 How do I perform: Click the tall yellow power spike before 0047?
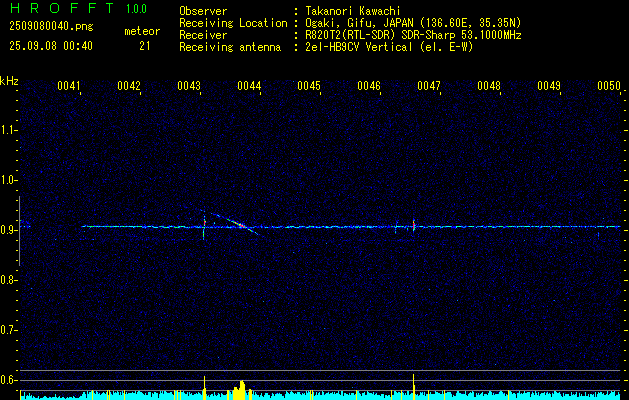pyautogui.click(x=414, y=386)
